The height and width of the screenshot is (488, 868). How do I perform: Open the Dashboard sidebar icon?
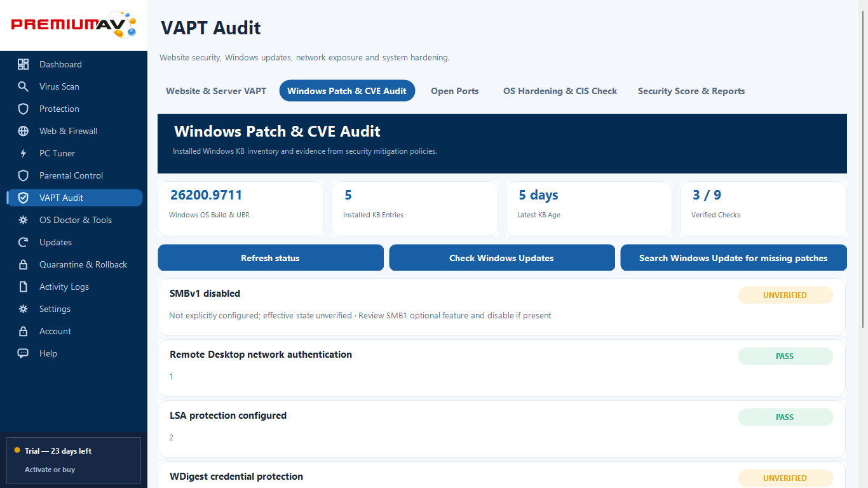(x=24, y=64)
